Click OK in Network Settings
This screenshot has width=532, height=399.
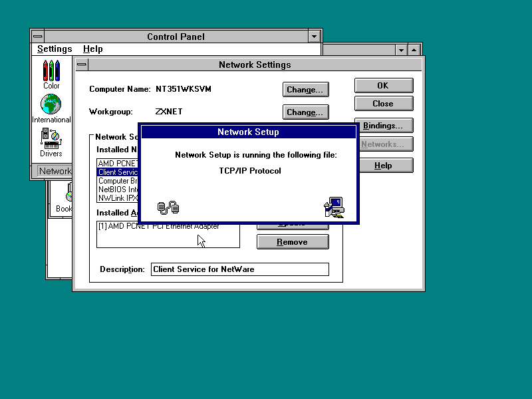(x=384, y=86)
